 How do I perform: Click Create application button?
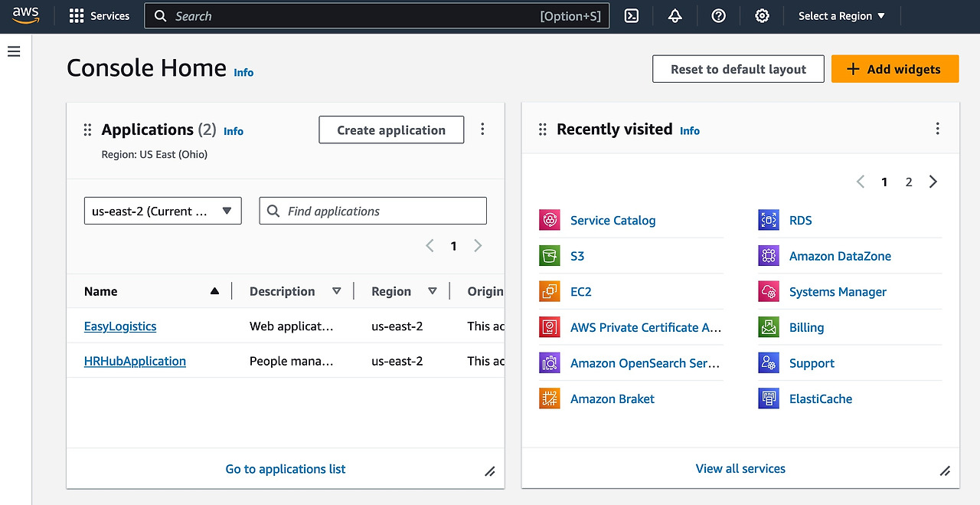click(391, 130)
